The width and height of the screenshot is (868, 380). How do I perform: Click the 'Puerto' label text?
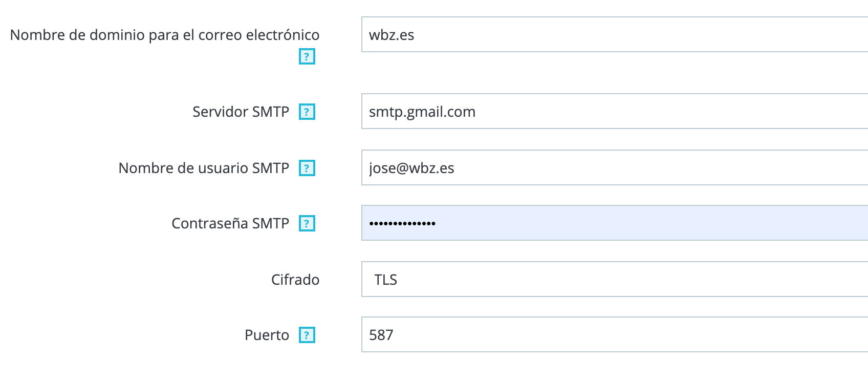tap(267, 335)
